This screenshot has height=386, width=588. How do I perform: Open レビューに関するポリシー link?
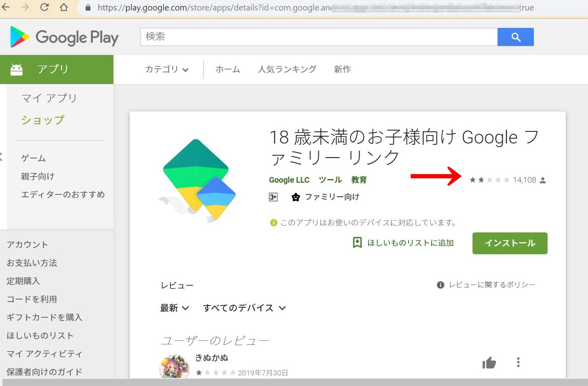(492, 285)
